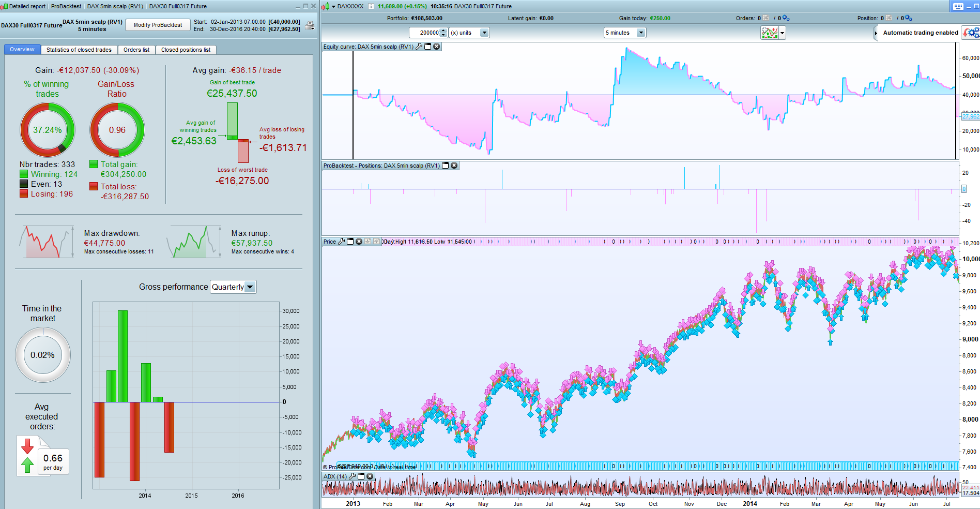This screenshot has width=980, height=509.
Task: Click the automatic trading gears icon
Action: point(971,33)
